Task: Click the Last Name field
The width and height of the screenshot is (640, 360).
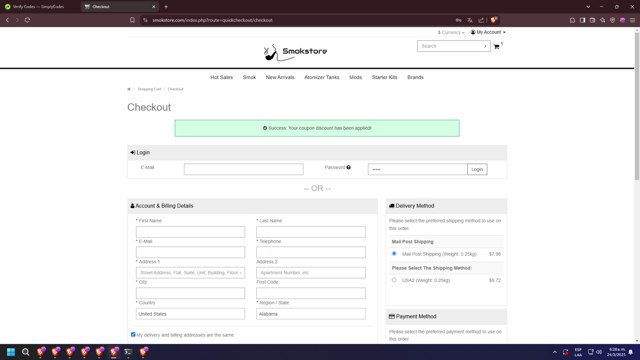Action: point(311,232)
